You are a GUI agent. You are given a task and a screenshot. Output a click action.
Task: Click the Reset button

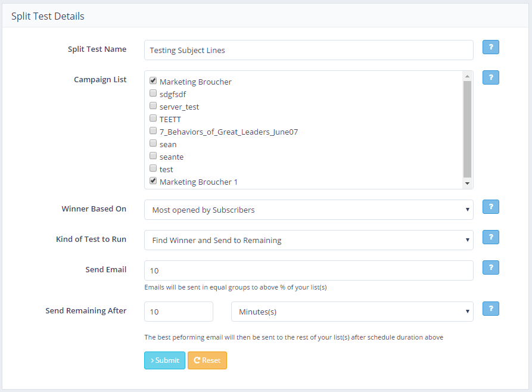pos(207,360)
